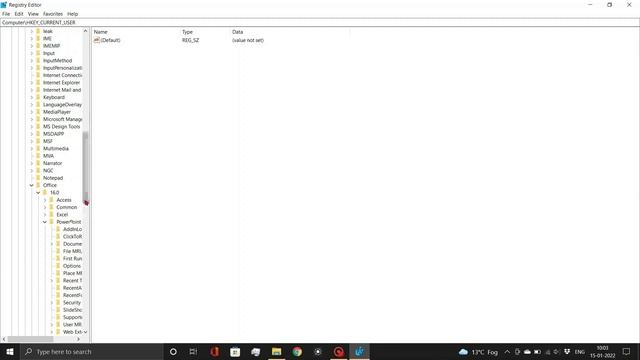Click tree horizontal scroll right arrow
The image size is (640, 360).
pyautogui.click(x=78, y=339)
